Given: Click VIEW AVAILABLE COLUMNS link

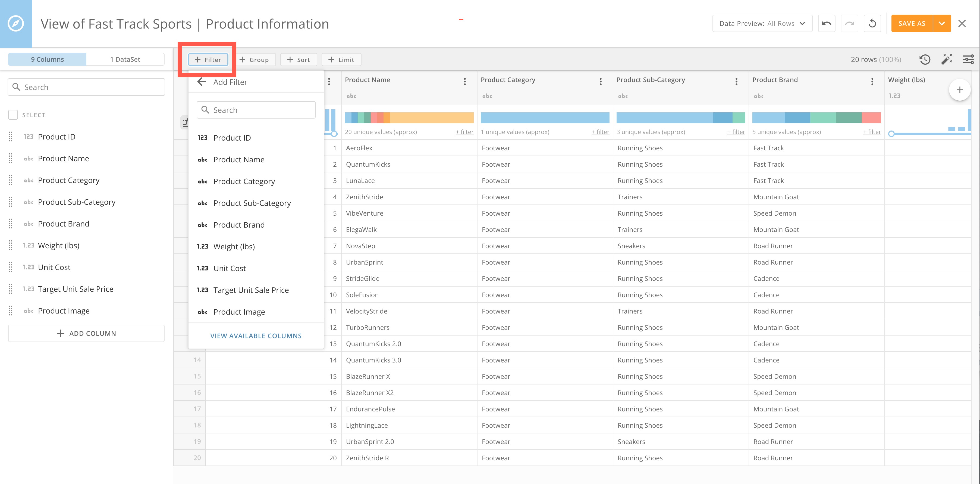Looking at the screenshot, I should pyautogui.click(x=256, y=336).
